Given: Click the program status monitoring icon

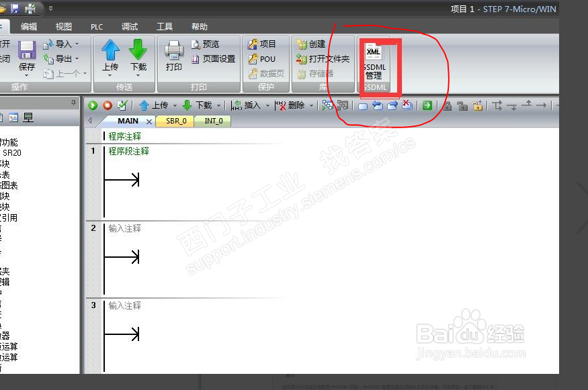Looking at the screenshot, I should pos(328,105).
